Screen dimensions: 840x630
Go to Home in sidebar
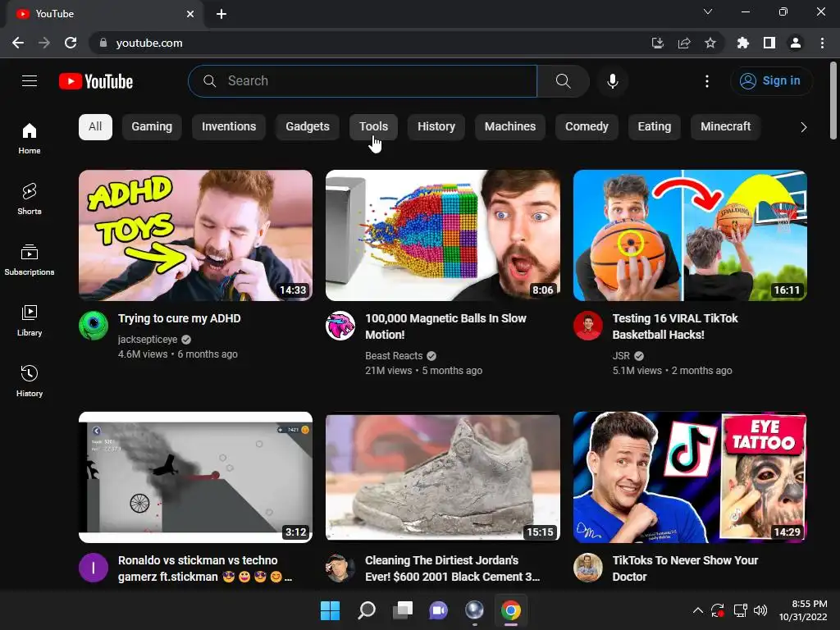click(x=30, y=139)
